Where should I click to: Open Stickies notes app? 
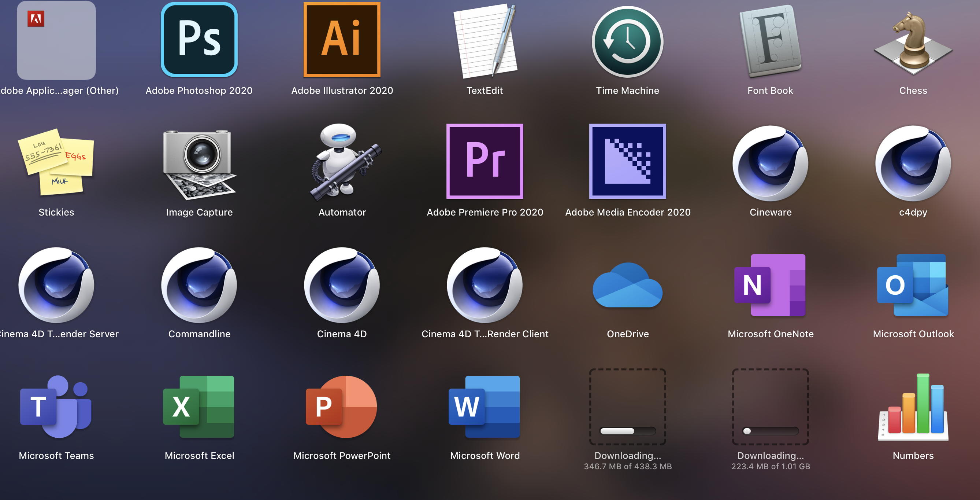coord(56,162)
